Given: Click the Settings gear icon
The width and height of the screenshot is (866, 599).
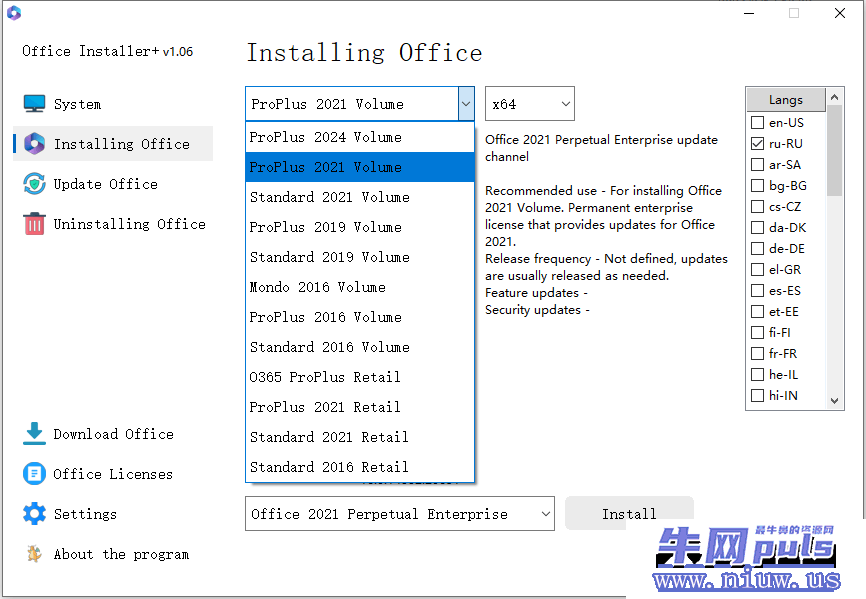Looking at the screenshot, I should pos(34,513).
